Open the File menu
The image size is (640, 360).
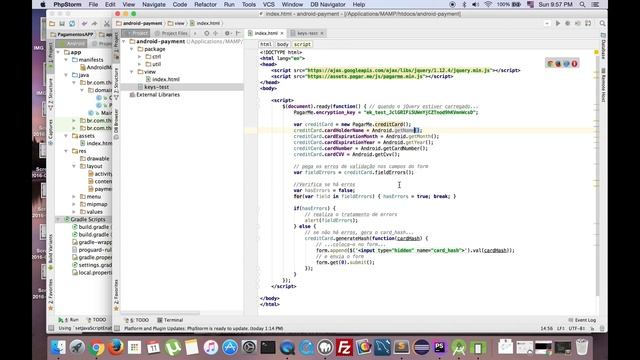point(93,4)
